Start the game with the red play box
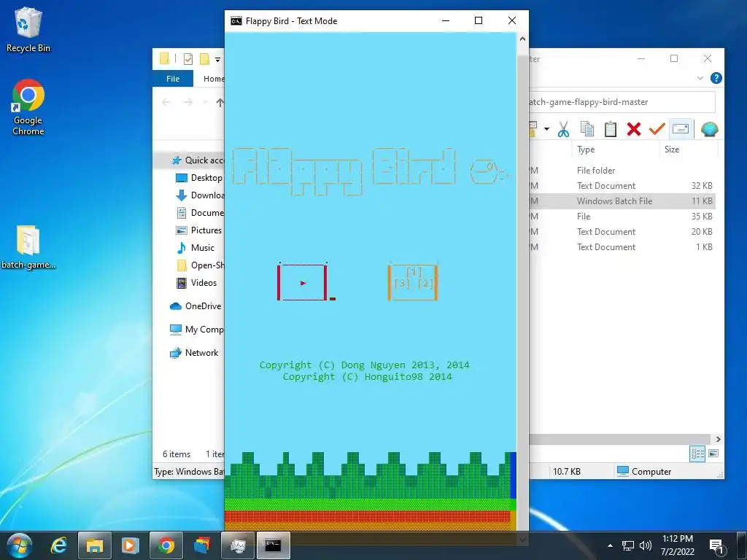The width and height of the screenshot is (747, 560). pos(302,282)
